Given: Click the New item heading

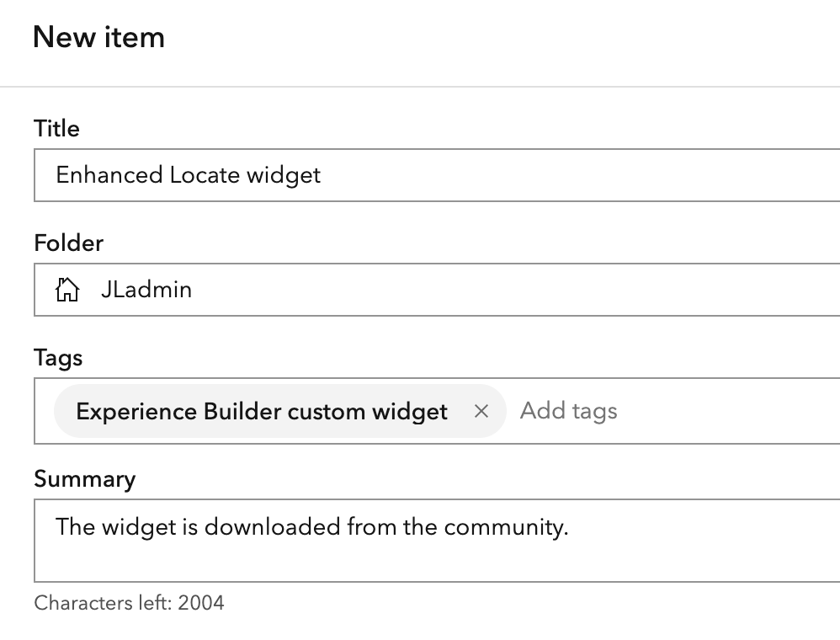Looking at the screenshot, I should click(x=98, y=36).
